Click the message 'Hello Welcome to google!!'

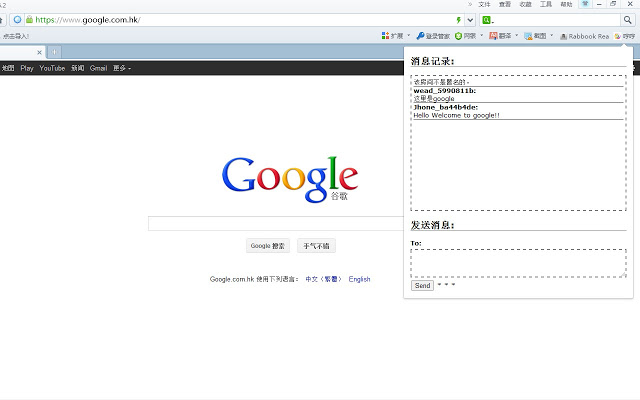(x=456, y=116)
